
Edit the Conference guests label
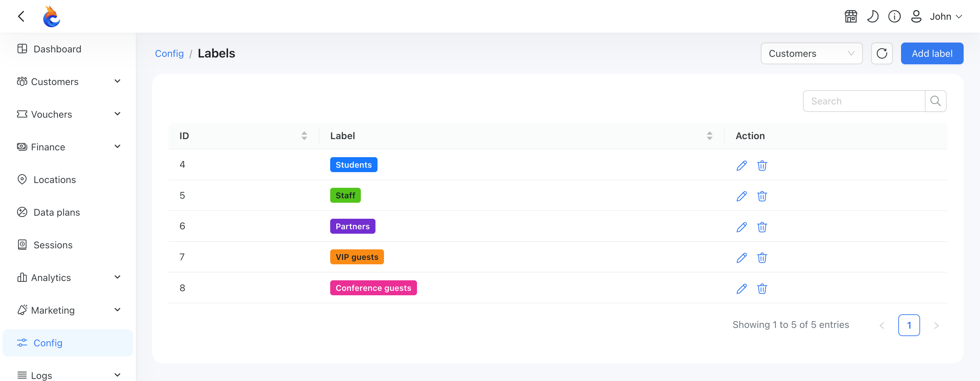point(741,288)
